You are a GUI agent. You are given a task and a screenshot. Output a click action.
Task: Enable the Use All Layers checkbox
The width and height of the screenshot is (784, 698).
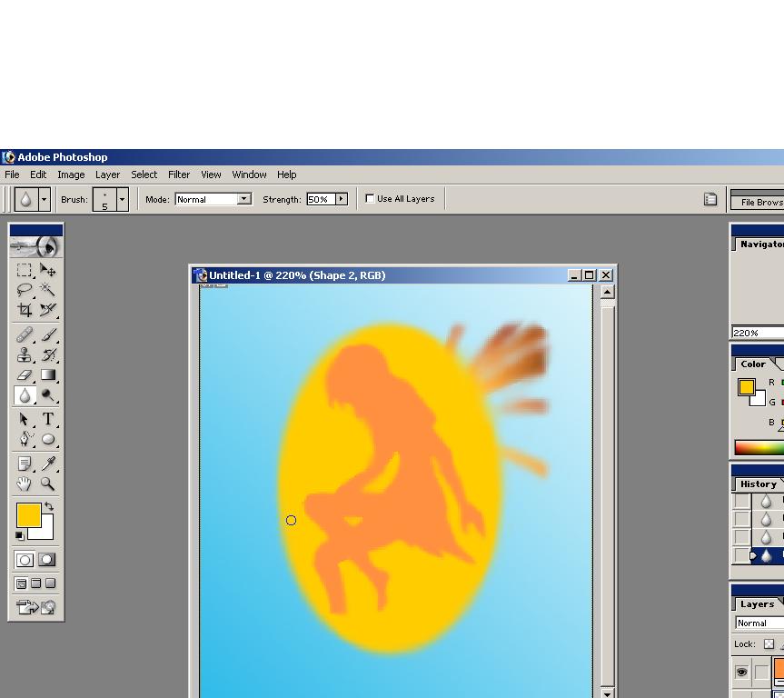[370, 198]
